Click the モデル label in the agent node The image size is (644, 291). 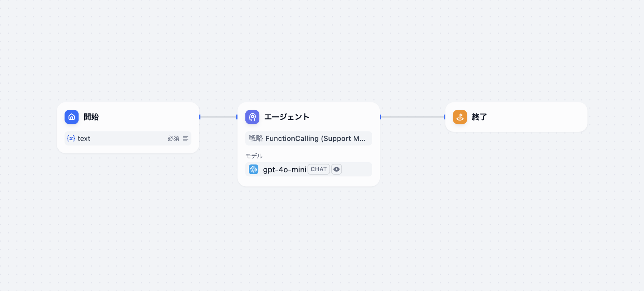[x=254, y=156]
